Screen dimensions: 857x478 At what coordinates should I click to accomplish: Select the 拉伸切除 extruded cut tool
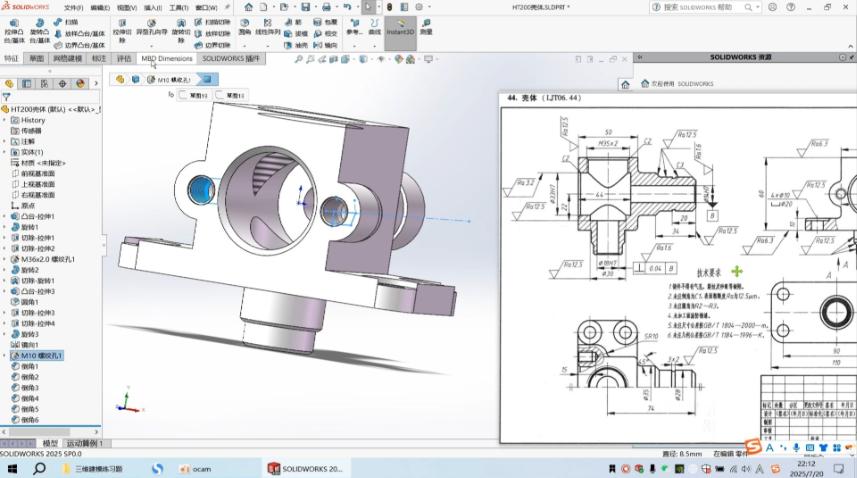[x=122, y=31]
